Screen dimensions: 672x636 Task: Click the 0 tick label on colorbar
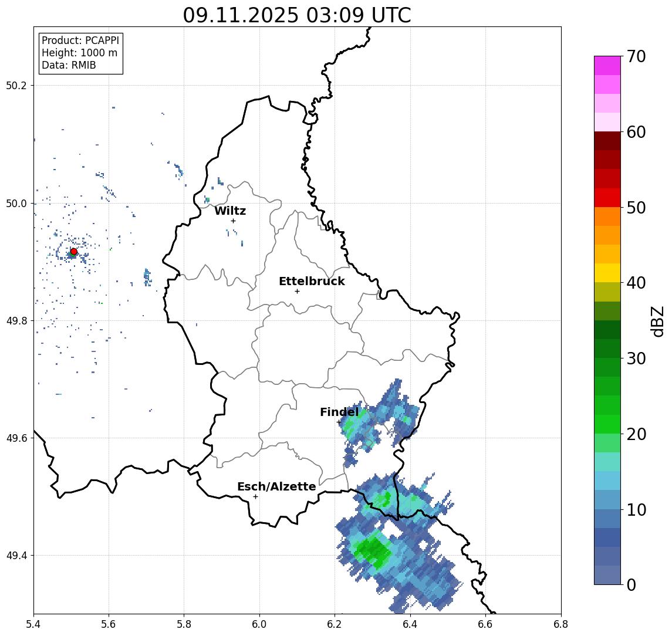632,584
